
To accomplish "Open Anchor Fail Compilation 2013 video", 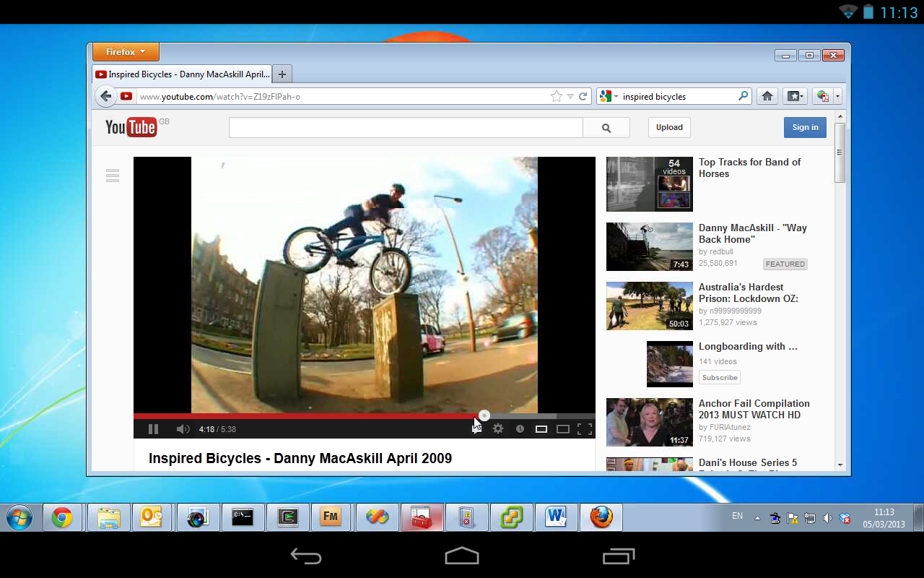I will pos(754,409).
